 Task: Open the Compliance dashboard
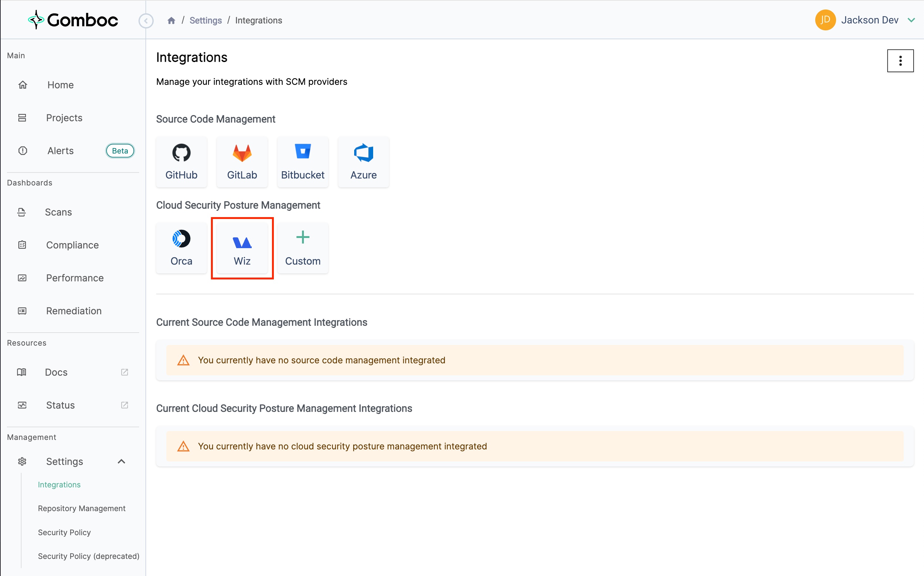[x=72, y=245]
